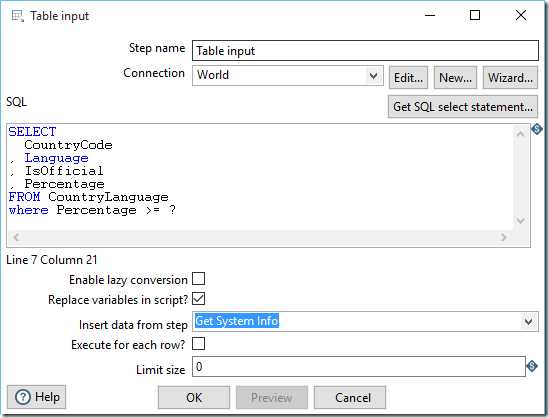Click the Edit... connection button
The image size is (549, 418).
408,77
